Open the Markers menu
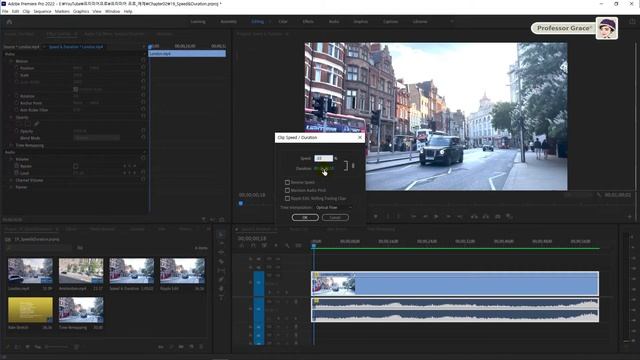The height and width of the screenshot is (360, 640). tap(62, 11)
